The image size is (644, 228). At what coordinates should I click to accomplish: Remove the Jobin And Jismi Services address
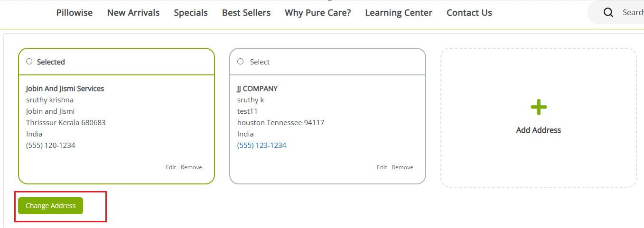pyautogui.click(x=191, y=167)
